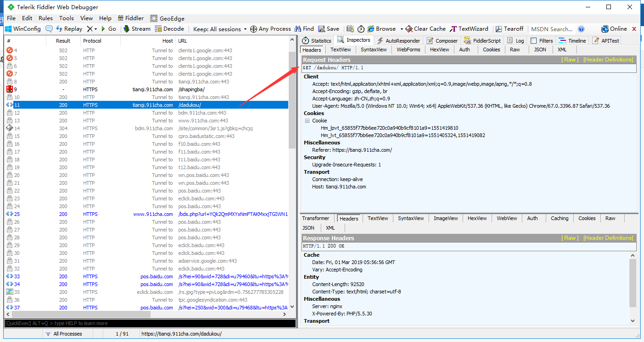Click the Find icon to search sessions
This screenshot has height=342, width=644.
click(304, 28)
